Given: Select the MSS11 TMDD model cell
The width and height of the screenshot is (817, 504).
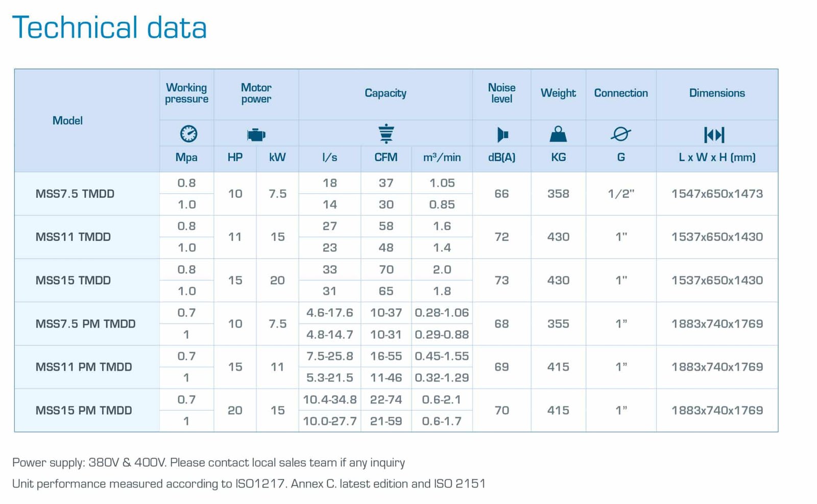Looking at the screenshot, I should pyautogui.click(x=73, y=237).
